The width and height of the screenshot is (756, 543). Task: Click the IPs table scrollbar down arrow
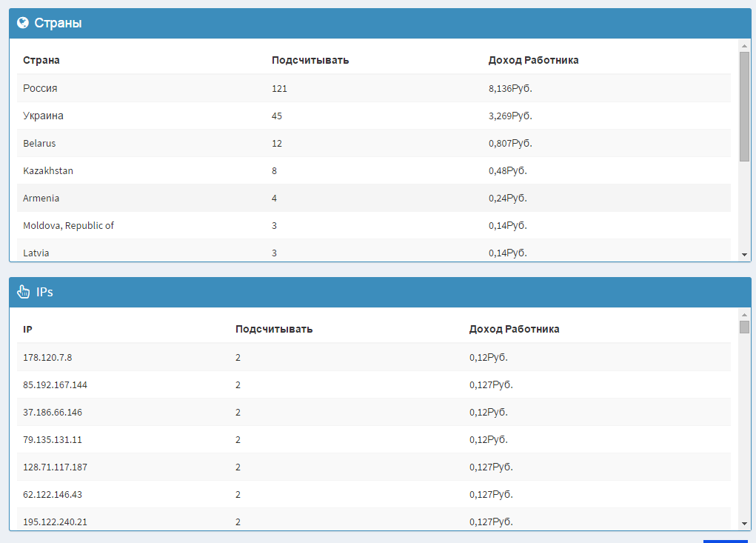(744, 523)
